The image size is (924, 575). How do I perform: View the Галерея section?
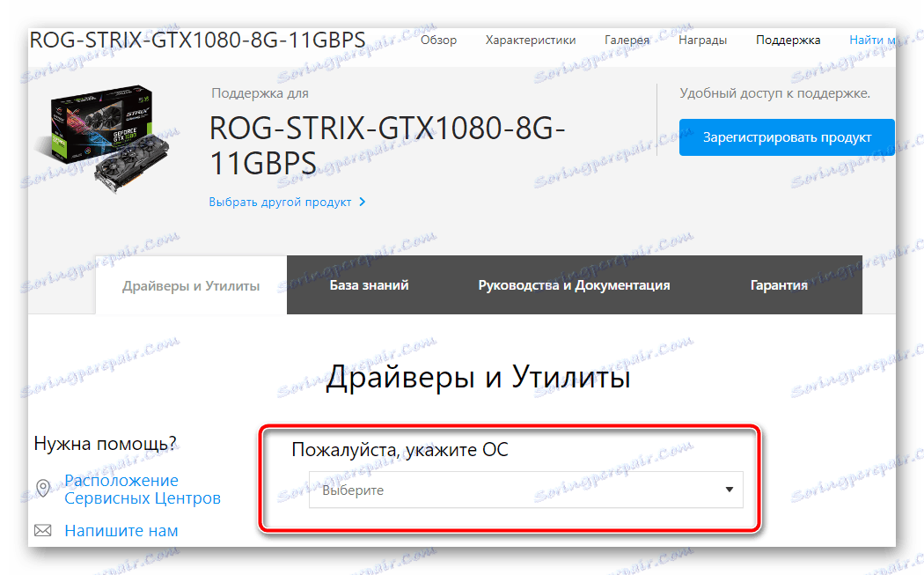coord(627,40)
